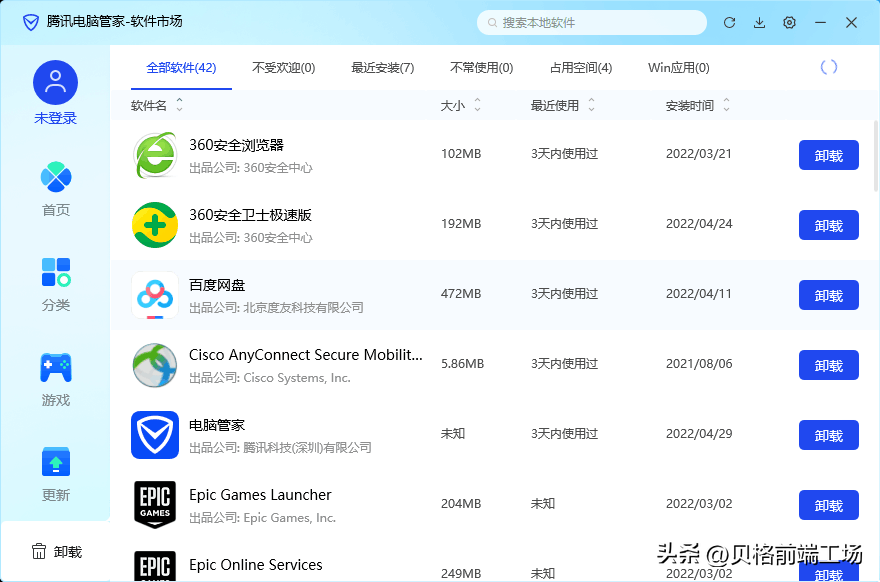Sort by 大小 column arrows

(x=478, y=104)
